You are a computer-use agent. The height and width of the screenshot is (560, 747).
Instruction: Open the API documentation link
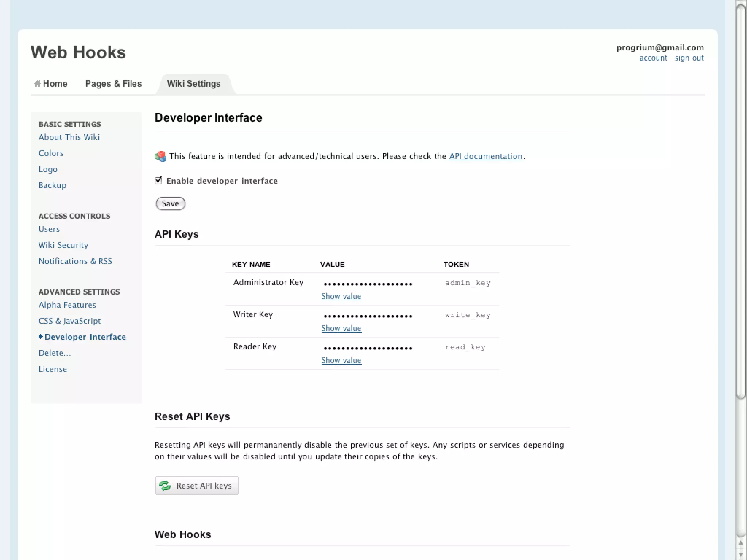tap(486, 156)
